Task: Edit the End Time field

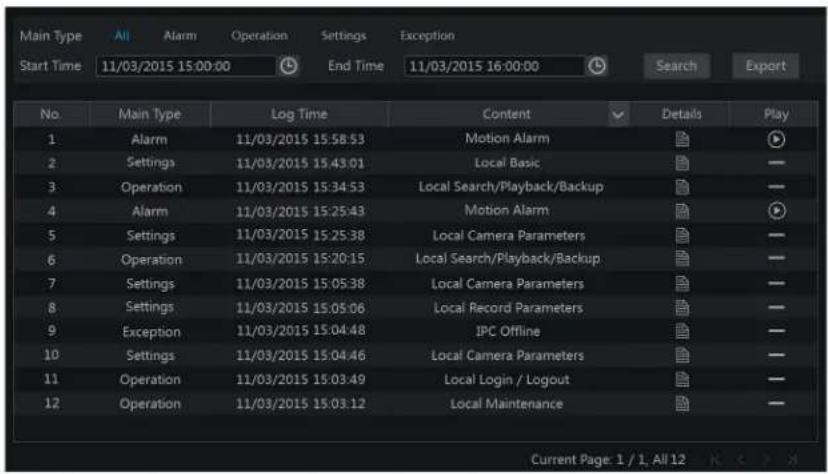Action: [x=494, y=67]
